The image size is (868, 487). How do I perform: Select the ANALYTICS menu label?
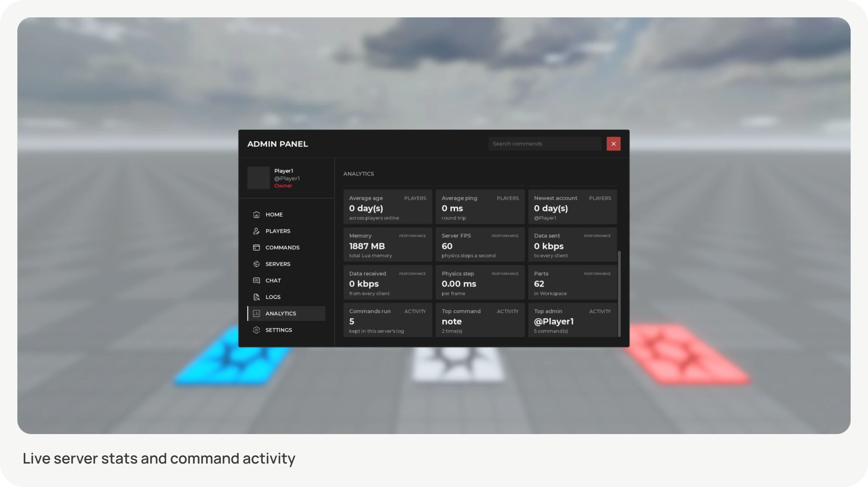pyautogui.click(x=281, y=313)
